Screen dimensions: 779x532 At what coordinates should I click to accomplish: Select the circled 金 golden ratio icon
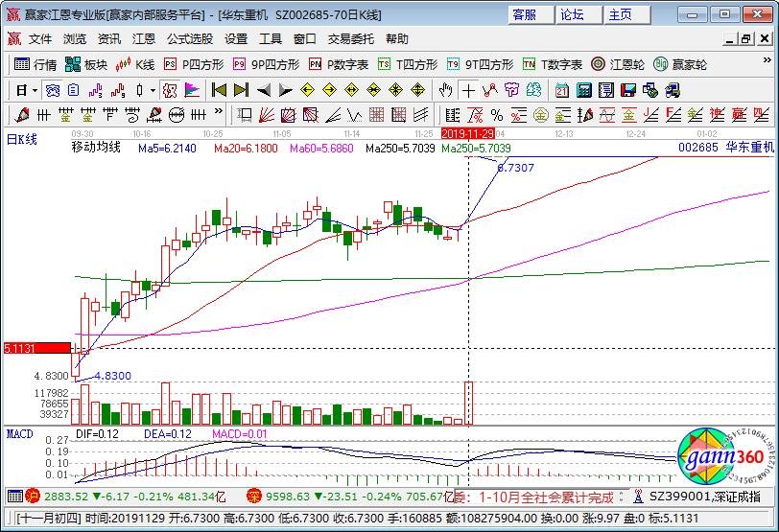pyautogui.click(x=540, y=115)
